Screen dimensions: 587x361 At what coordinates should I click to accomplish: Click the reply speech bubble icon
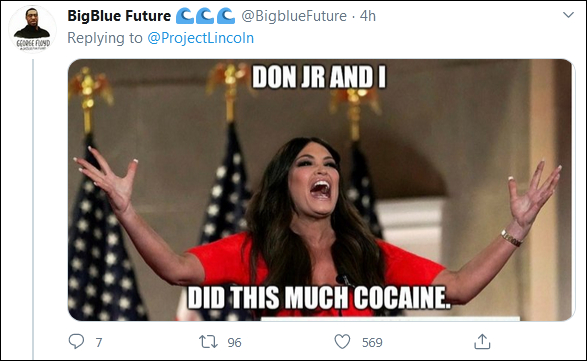pos(76,342)
